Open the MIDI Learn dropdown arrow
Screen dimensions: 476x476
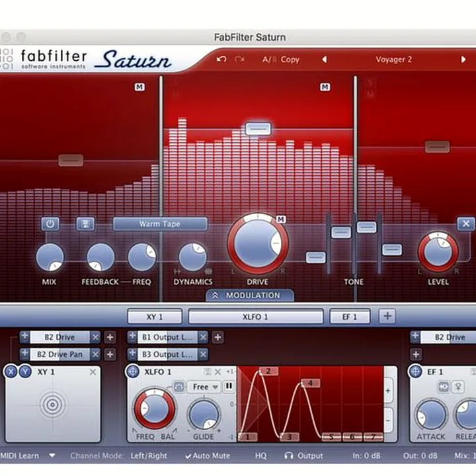[x=52, y=456]
